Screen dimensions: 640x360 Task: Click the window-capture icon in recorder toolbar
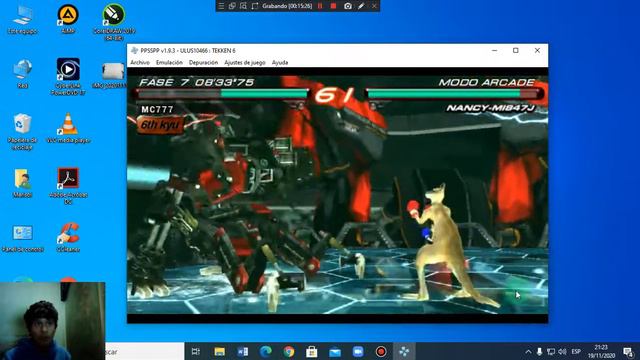[x=232, y=6]
